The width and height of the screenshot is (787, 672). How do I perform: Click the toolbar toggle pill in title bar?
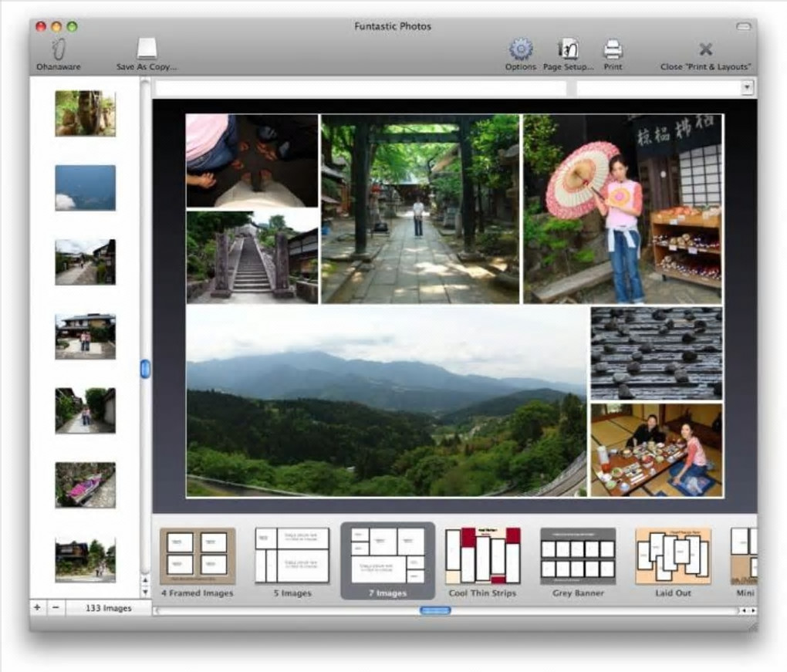(x=743, y=26)
